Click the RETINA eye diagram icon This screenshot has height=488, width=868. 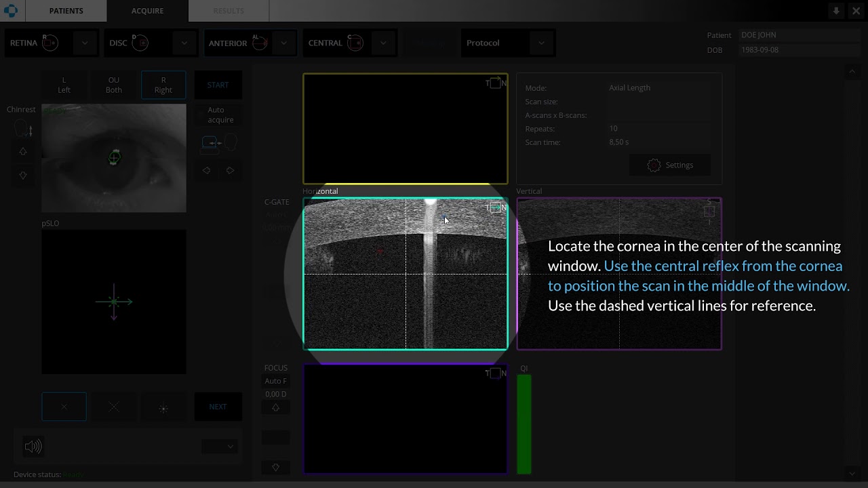50,43
